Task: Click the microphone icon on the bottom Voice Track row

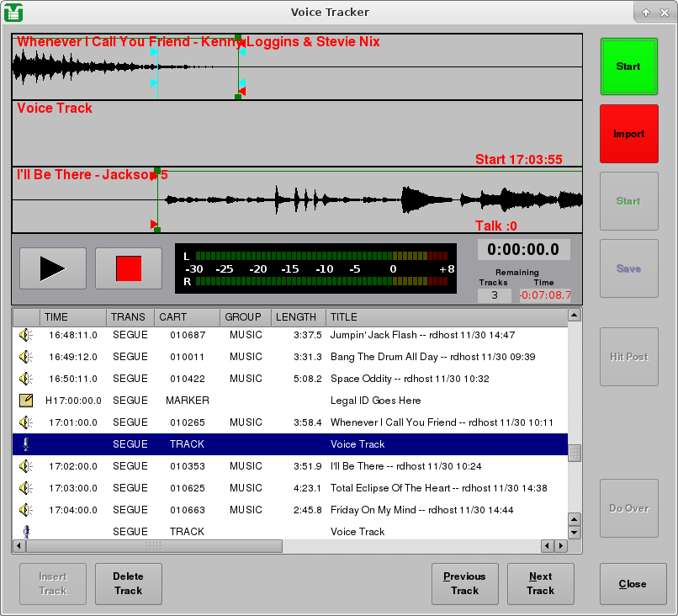Action: click(x=24, y=531)
